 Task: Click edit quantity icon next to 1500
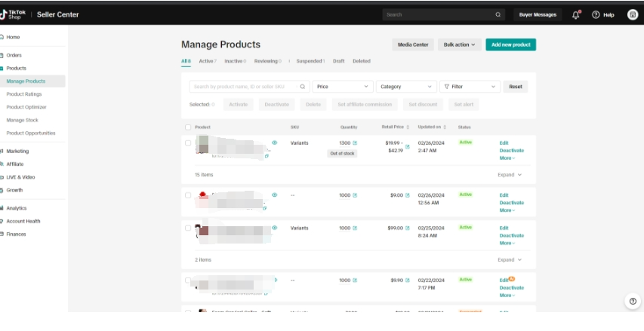[355, 143]
